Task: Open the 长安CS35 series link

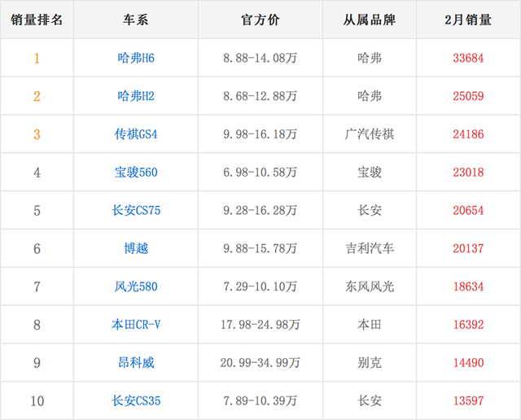Action: (136, 400)
